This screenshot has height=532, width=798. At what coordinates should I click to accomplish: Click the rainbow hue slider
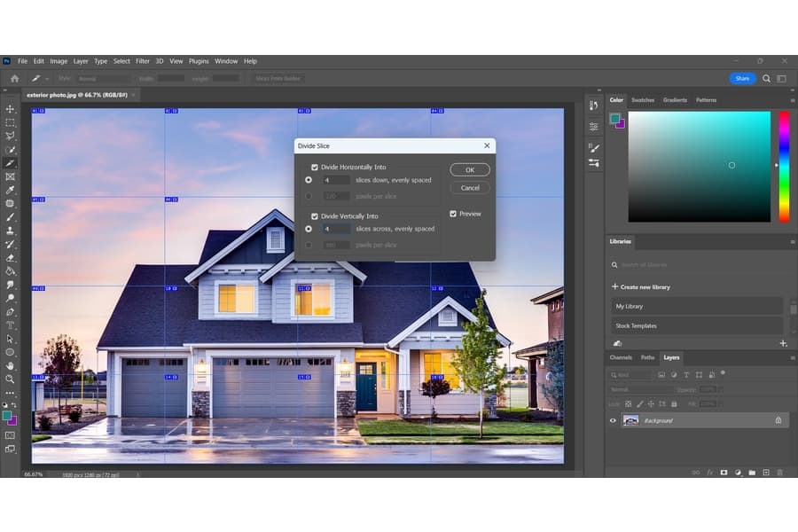tap(785, 167)
